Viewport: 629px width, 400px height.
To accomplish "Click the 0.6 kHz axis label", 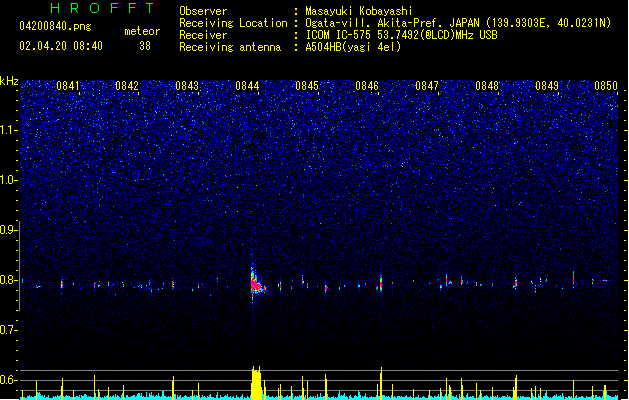I will (x=9, y=380).
